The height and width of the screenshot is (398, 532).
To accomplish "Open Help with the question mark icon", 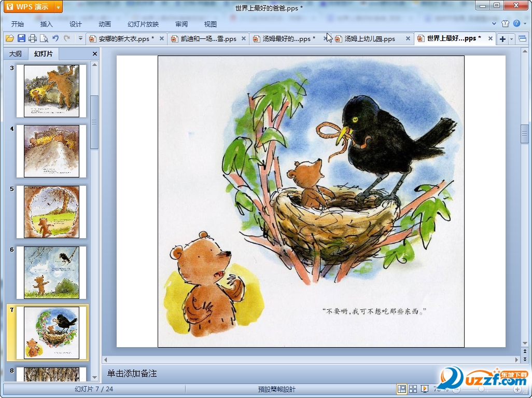I will pos(516,23).
